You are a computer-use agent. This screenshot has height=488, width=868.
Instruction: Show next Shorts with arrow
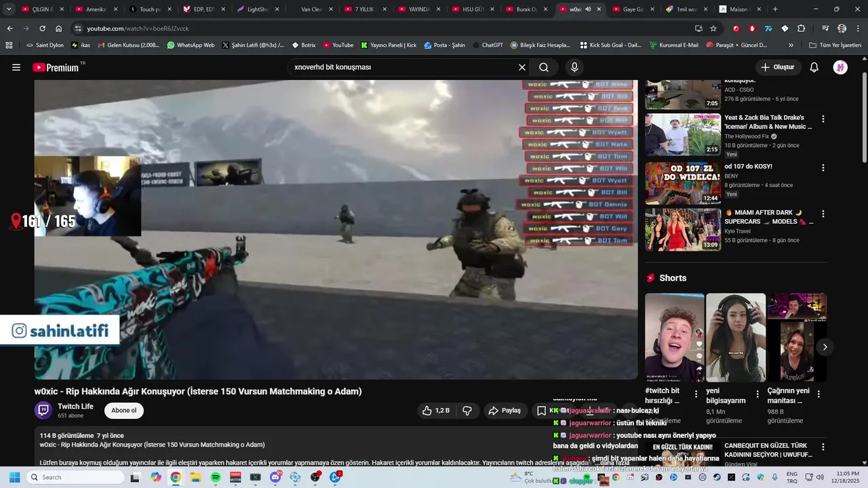click(x=825, y=347)
